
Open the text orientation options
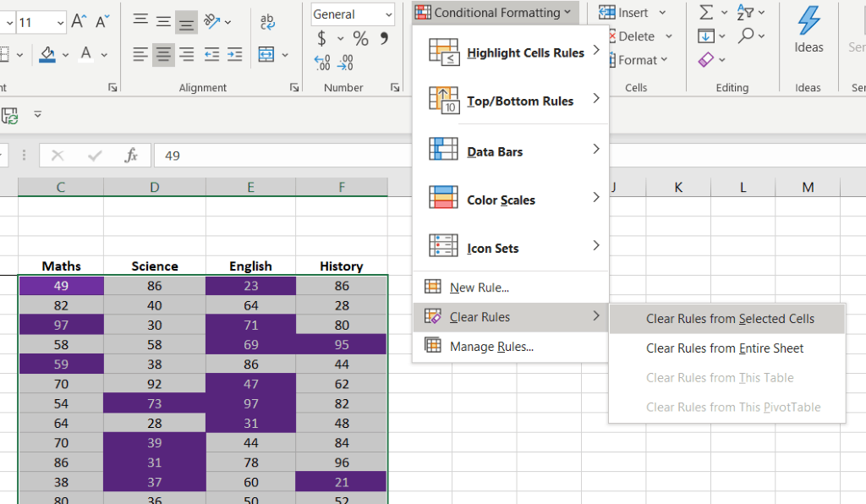pyautogui.click(x=217, y=22)
